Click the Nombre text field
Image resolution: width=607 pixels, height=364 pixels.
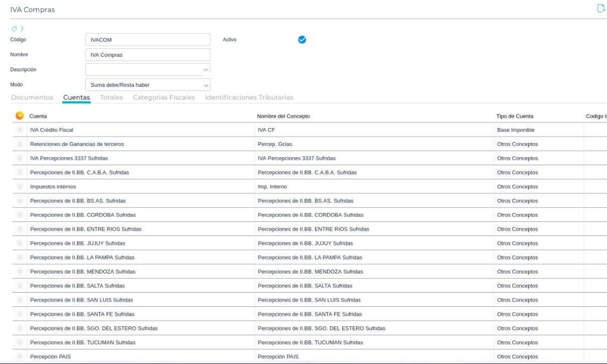(147, 55)
